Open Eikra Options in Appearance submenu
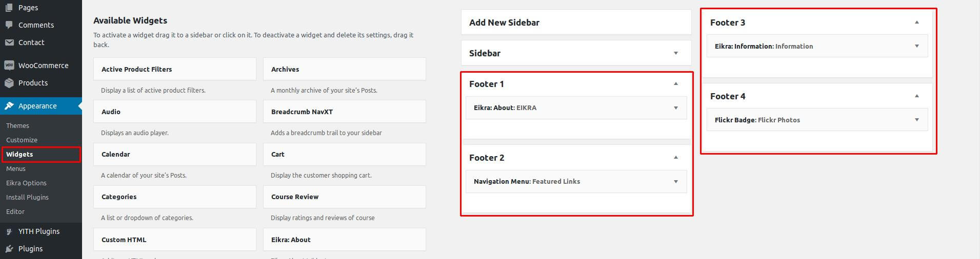The width and height of the screenshot is (980, 259). click(26, 183)
